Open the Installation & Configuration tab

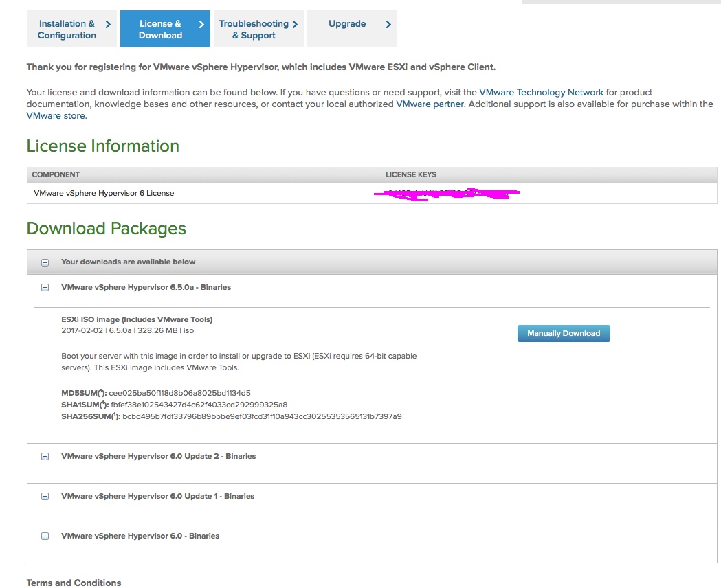click(x=71, y=29)
